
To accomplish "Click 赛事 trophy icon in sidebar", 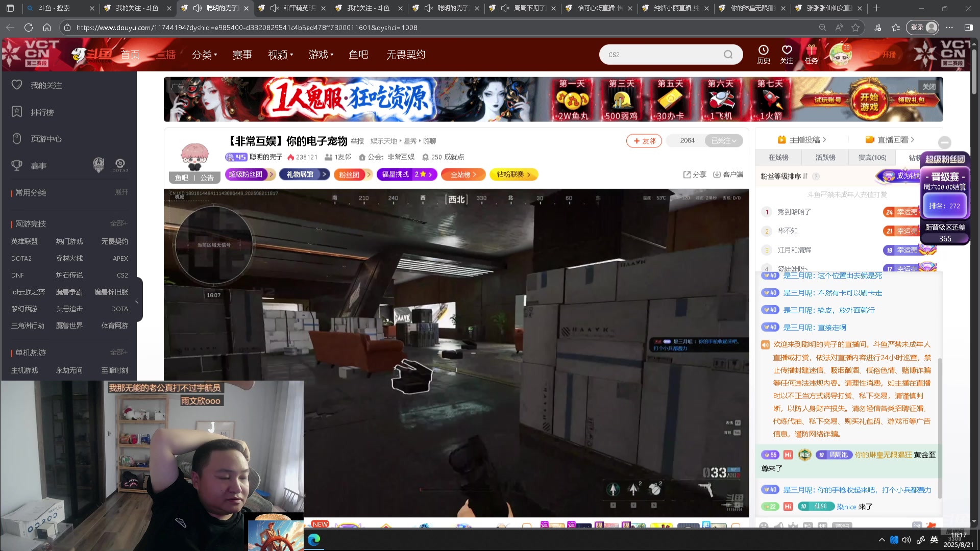I will pyautogui.click(x=17, y=165).
